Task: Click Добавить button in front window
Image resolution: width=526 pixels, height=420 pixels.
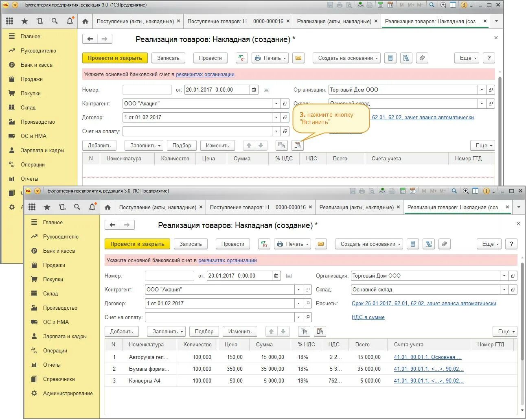Action: (121, 331)
